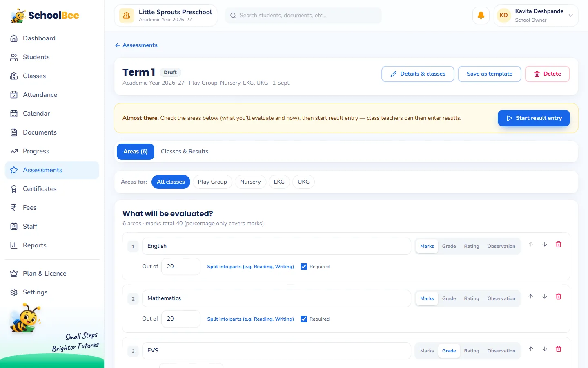Image resolution: width=588 pixels, height=368 pixels.
Task: Switch to the Classes & Results tab
Action: coord(185,152)
